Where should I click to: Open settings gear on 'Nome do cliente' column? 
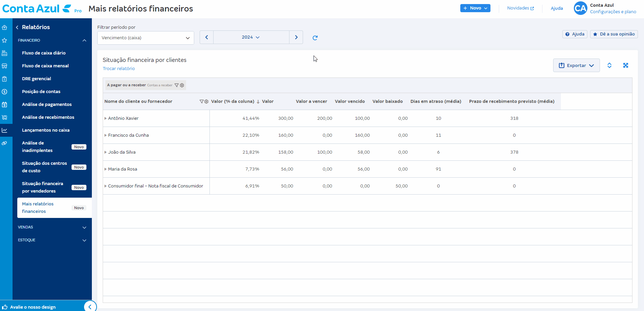[206, 102]
